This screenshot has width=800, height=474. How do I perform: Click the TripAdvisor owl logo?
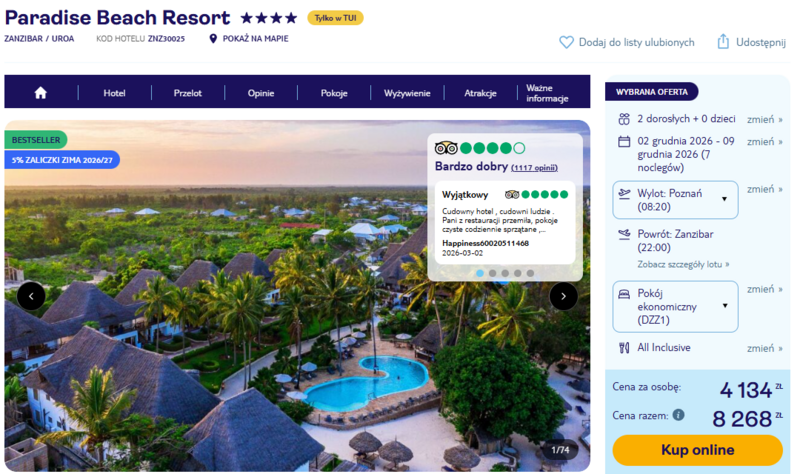446,148
